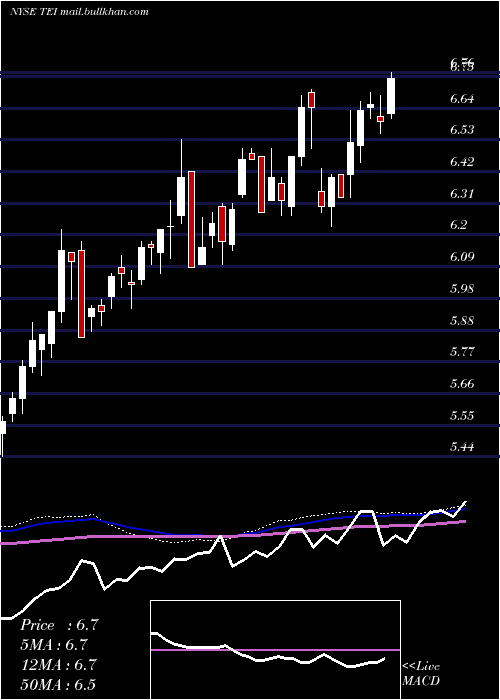
Task: Click the 6.09 price axis label
Action: point(462,257)
